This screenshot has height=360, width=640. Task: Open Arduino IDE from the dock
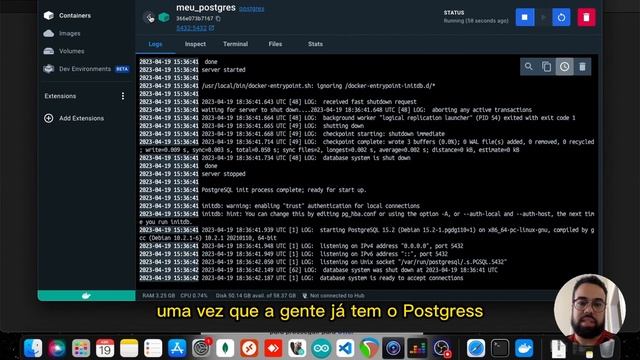pos(321,348)
